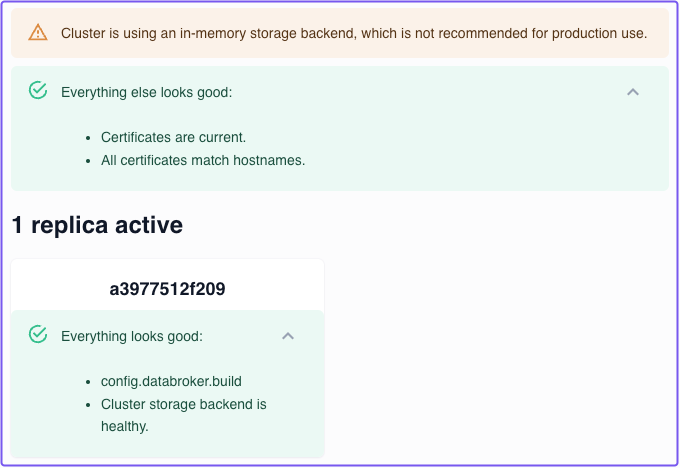The image size is (680, 468).
Task: Collapse the replica "Everything looks good" section
Action: pos(288,336)
